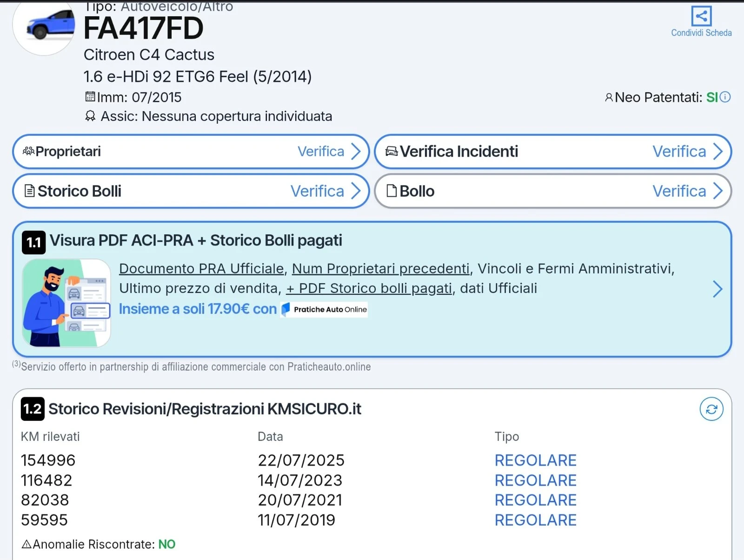Click the 154996 km reading
744x560 pixels.
[48, 460]
